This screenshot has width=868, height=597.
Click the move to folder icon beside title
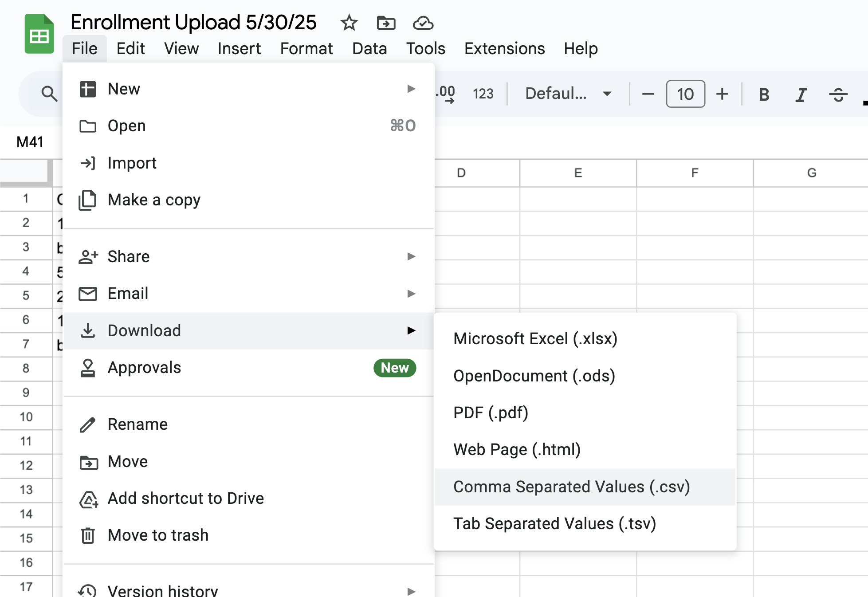click(386, 23)
